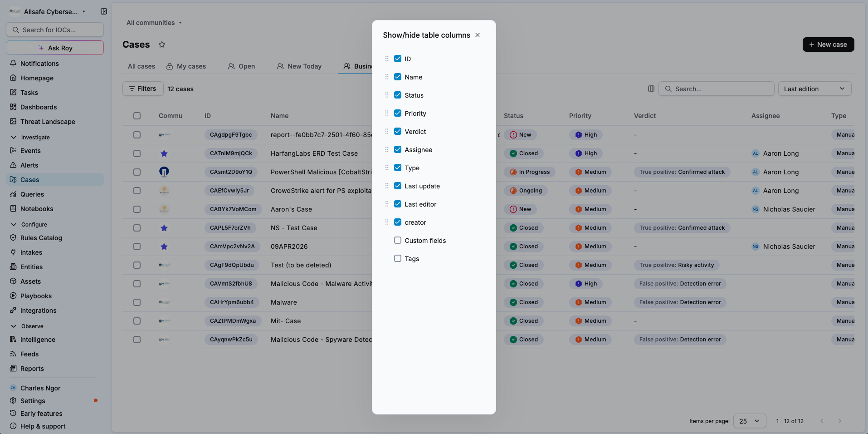Grab the drag handle for Verdict column
Image resolution: width=868 pixels, height=434 pixels.
(387, 131)
